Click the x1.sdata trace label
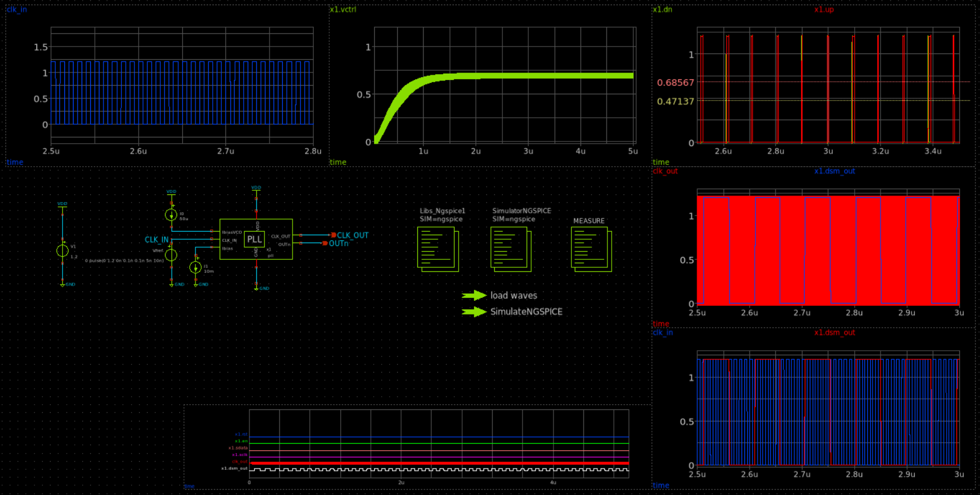 point(238,448)
